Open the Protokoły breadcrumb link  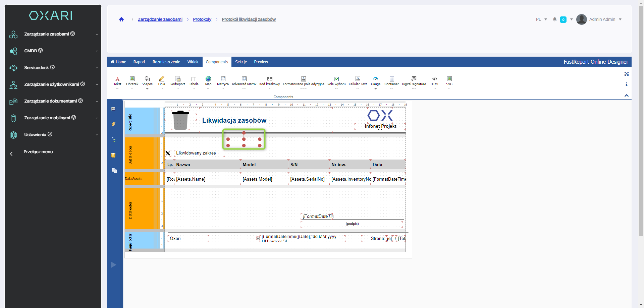202,19
